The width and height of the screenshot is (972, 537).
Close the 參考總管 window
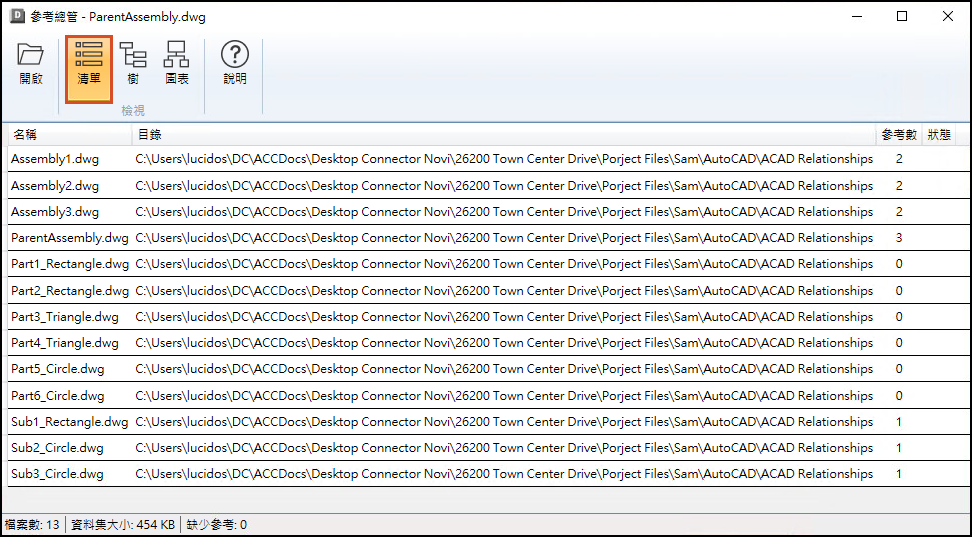(x=948, y=17)
